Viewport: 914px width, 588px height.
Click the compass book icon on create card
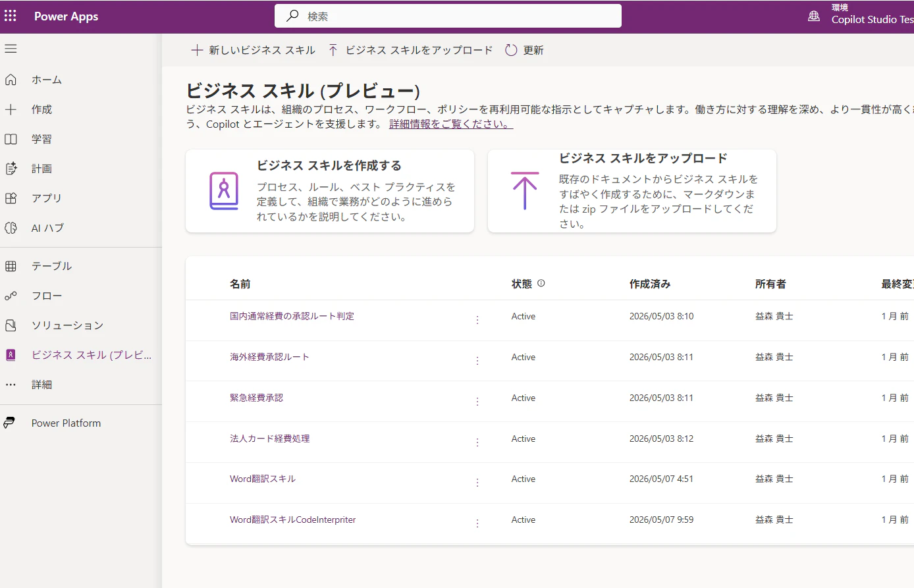point(224,191)
